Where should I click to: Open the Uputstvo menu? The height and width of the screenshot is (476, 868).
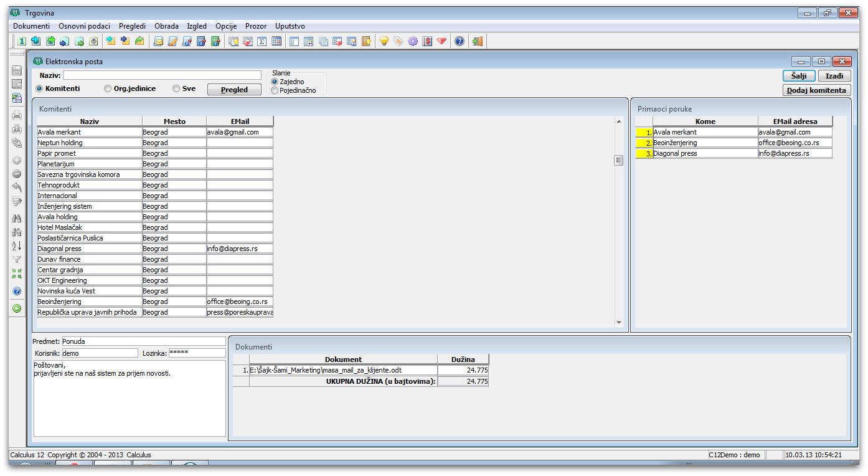[x=290, y=26]
